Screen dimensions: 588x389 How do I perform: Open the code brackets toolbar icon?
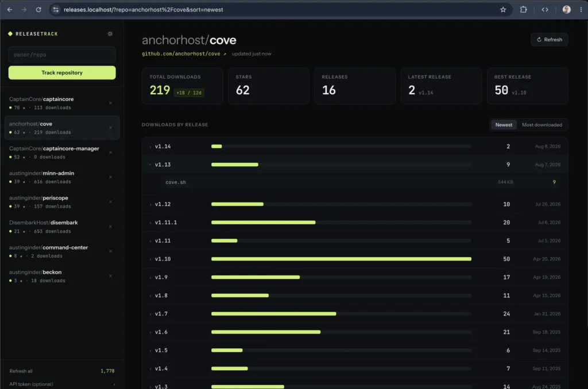coord(545,10)
